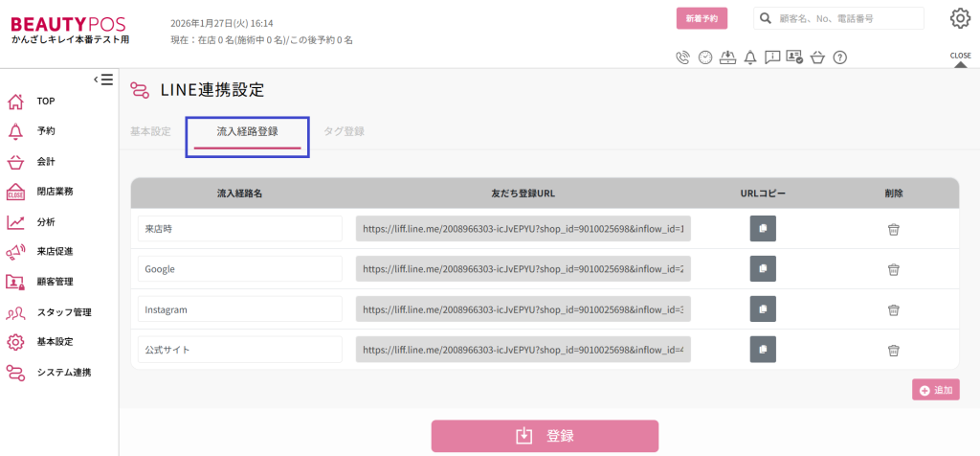Open the settings gear at top right

point(960,18)
